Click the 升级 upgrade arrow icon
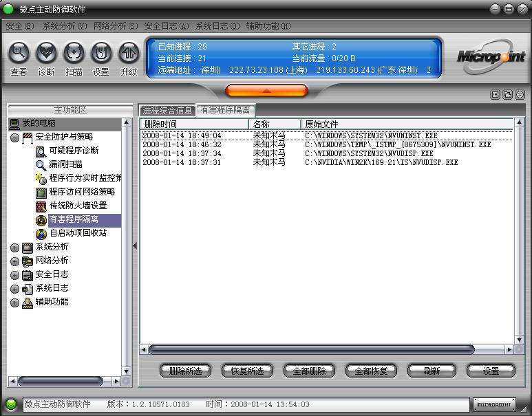The height and width of the screenshot is (416, 532). point(129,52)
